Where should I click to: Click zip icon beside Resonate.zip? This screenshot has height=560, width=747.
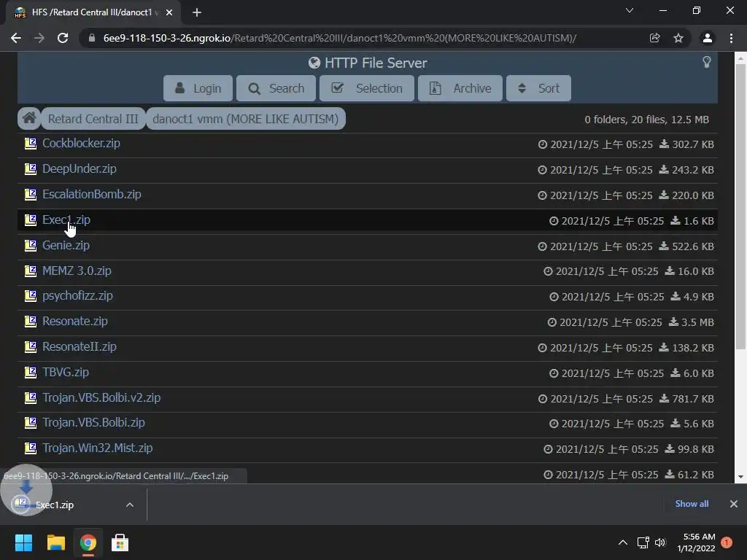31,322
